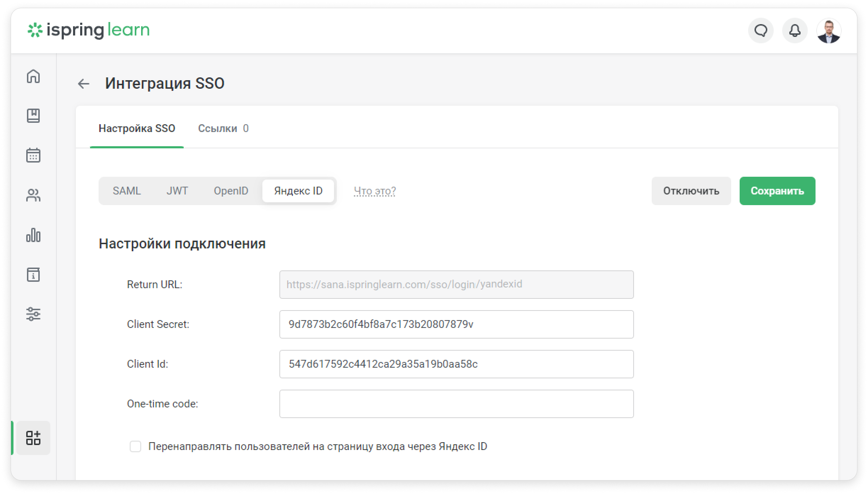Select the Яндекс ID protocol option
This screenshot has width=868, height=494.
[298, 191]
